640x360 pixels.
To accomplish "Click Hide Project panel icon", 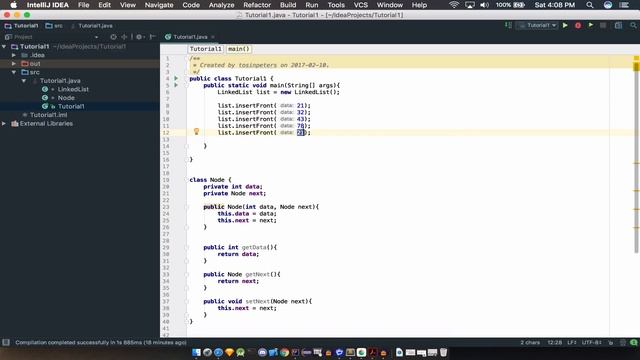I will pos(153,37).
